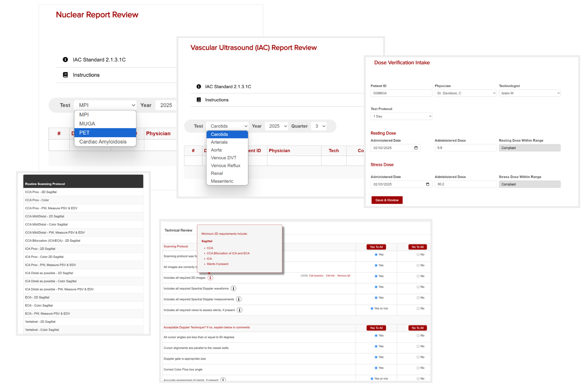Choose Venous DVT from the Vascular test list
588x391 pixels.
[227, 158]
